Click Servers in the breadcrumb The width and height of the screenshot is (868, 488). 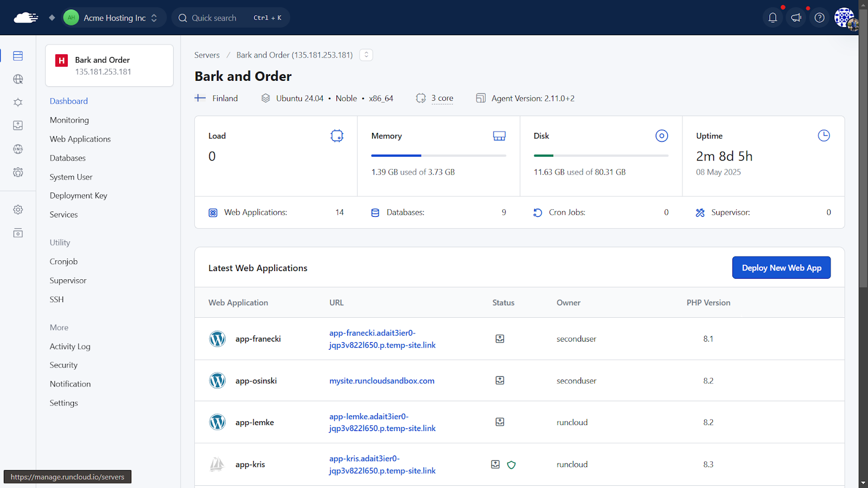pos(207,55)
